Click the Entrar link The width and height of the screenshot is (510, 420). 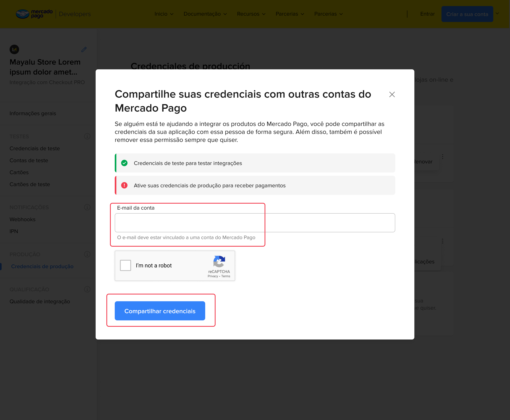pyautogui.click(x=428, y=14)
